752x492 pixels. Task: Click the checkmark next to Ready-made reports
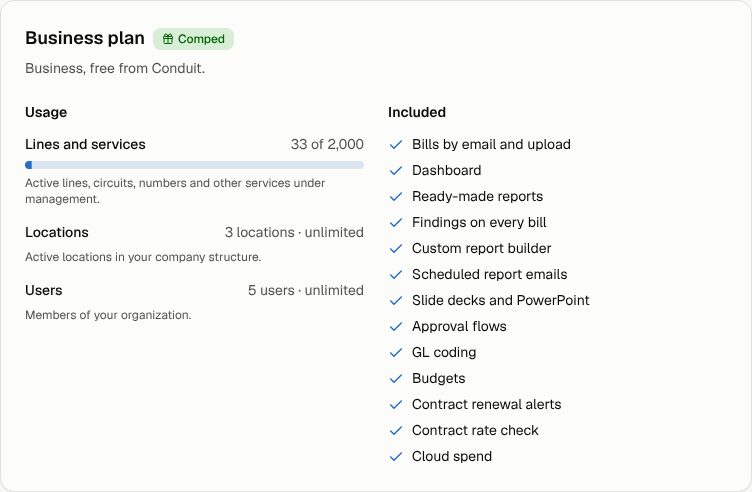click(396, 197)
